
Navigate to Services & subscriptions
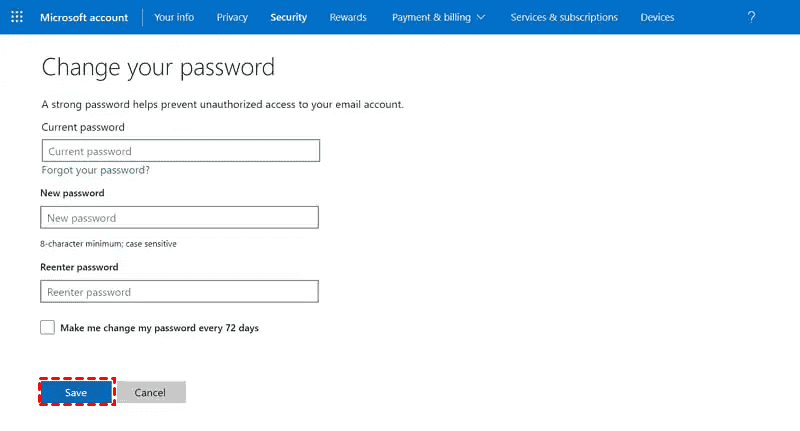(564, 17)
